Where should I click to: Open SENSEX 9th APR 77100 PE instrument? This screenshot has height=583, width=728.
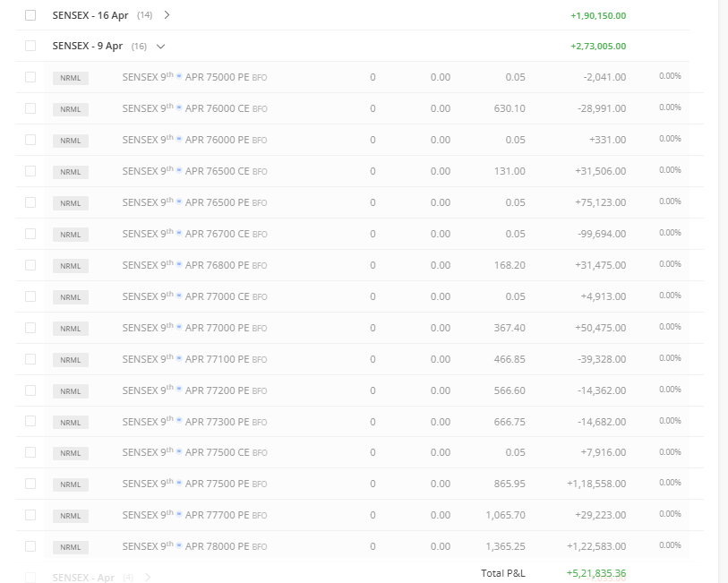194,359
